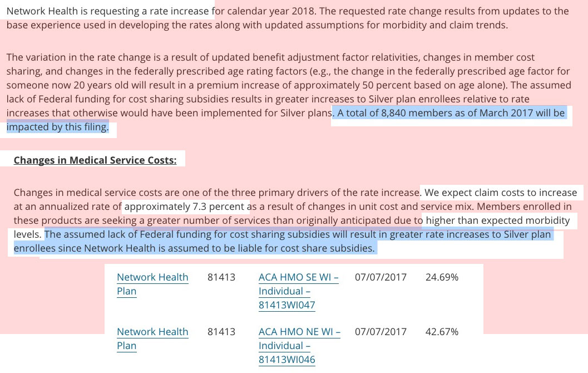
Task: Select the 24.69% rate change value
Action: 442,277
